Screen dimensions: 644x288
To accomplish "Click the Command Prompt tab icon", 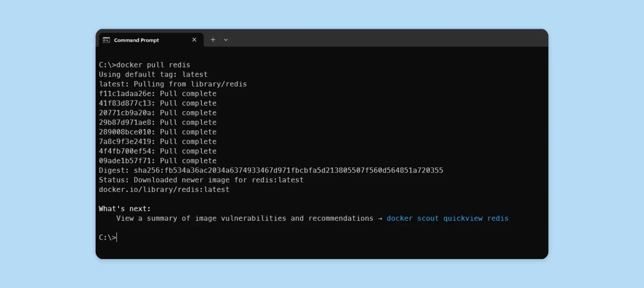I will click(x=106, y=40).
